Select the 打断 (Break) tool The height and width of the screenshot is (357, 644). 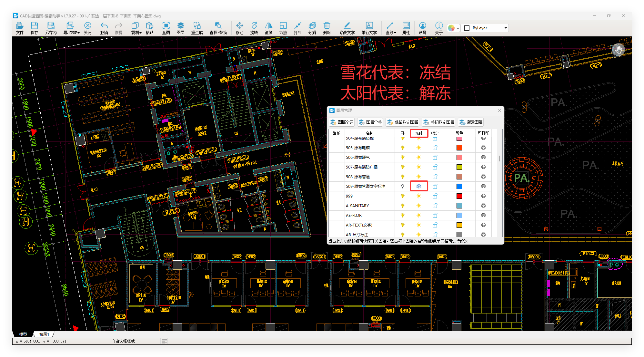[297, 28]
